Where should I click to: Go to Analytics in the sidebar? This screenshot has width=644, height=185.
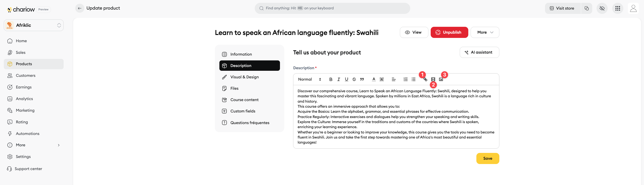point(24,99)
